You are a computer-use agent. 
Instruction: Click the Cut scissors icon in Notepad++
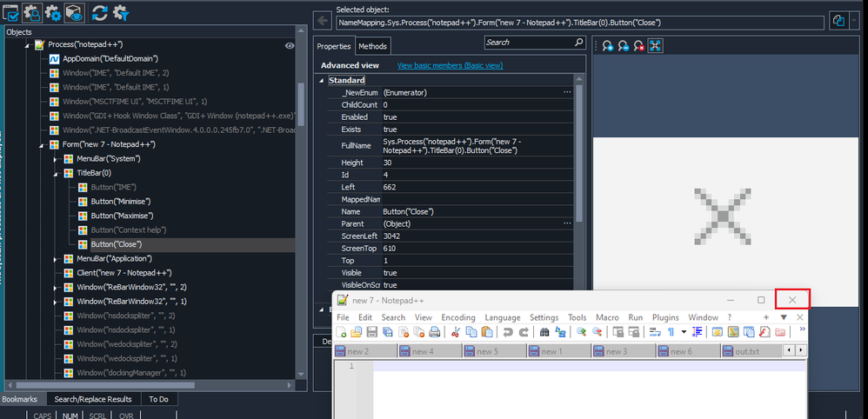point(454,332)
